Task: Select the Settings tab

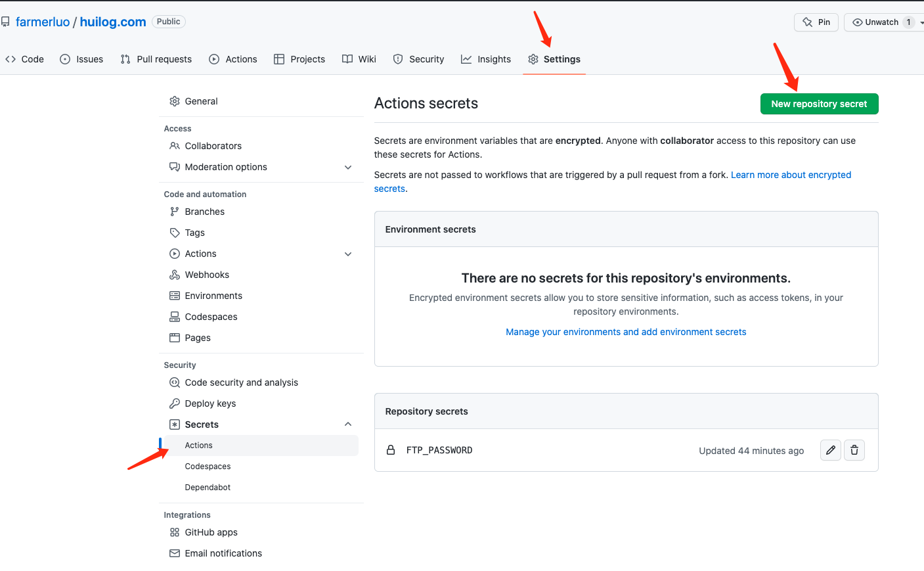Action: (x=554, y=59)
